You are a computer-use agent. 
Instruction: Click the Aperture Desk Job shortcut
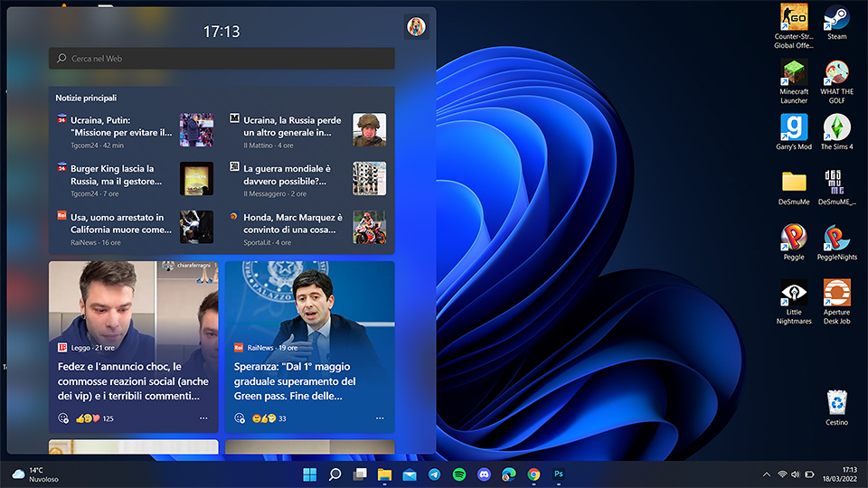[836, 294]
